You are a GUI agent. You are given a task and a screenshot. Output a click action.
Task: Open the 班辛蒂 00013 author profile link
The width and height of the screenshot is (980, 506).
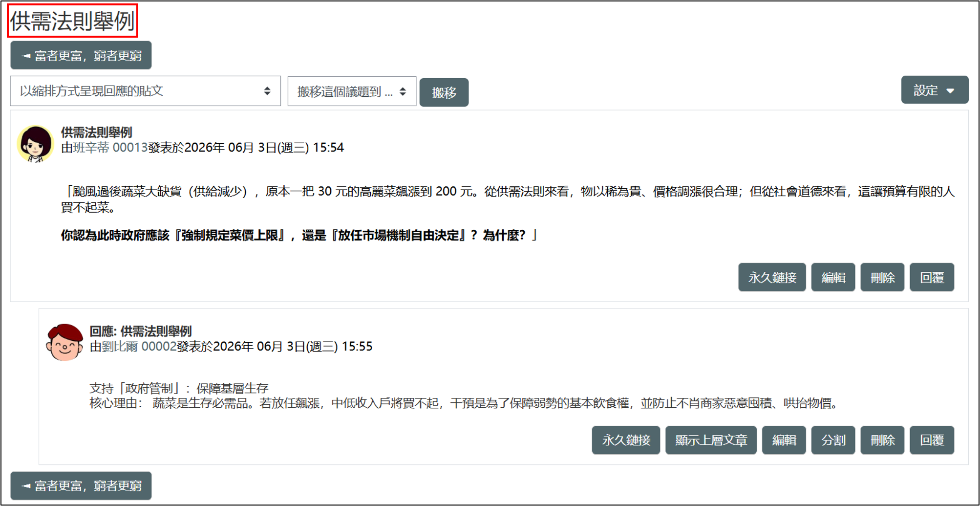tap(110, 148)
